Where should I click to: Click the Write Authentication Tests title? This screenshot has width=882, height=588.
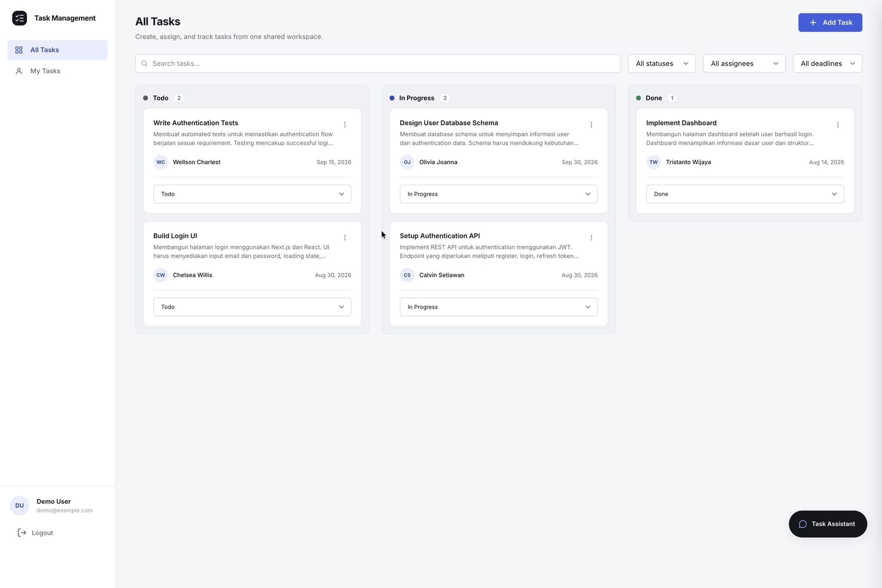pos(196,123)
